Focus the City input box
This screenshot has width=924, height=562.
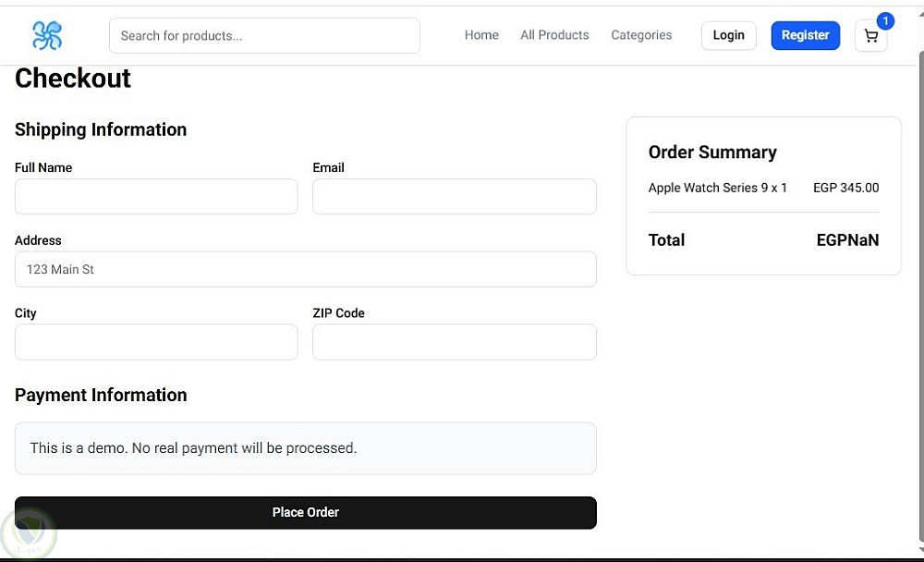coord(156,342)
